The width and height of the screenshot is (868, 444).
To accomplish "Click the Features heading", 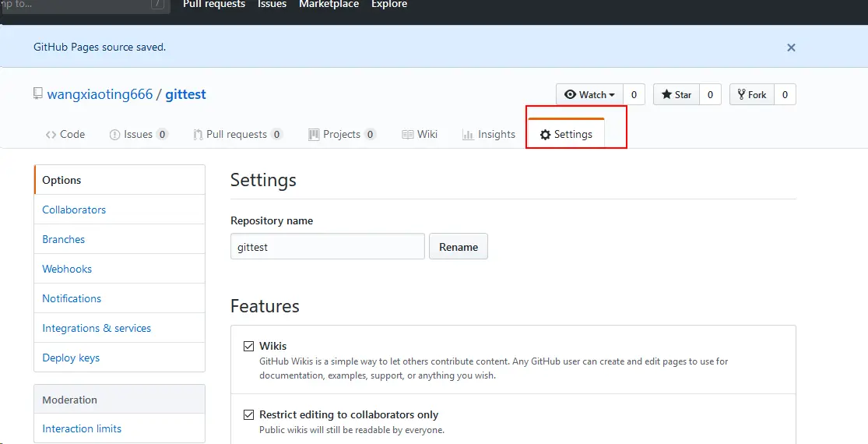I will tap(265, 306).
